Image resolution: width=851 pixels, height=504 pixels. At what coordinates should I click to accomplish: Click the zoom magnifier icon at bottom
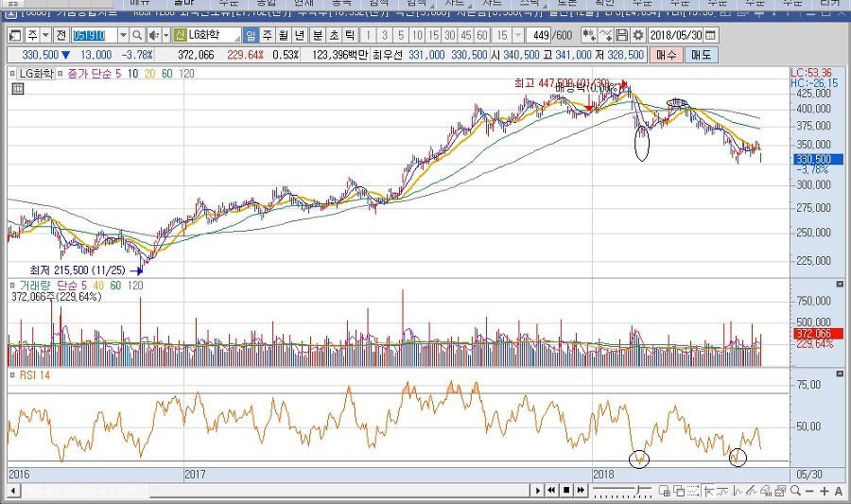(x=795, y=491)
